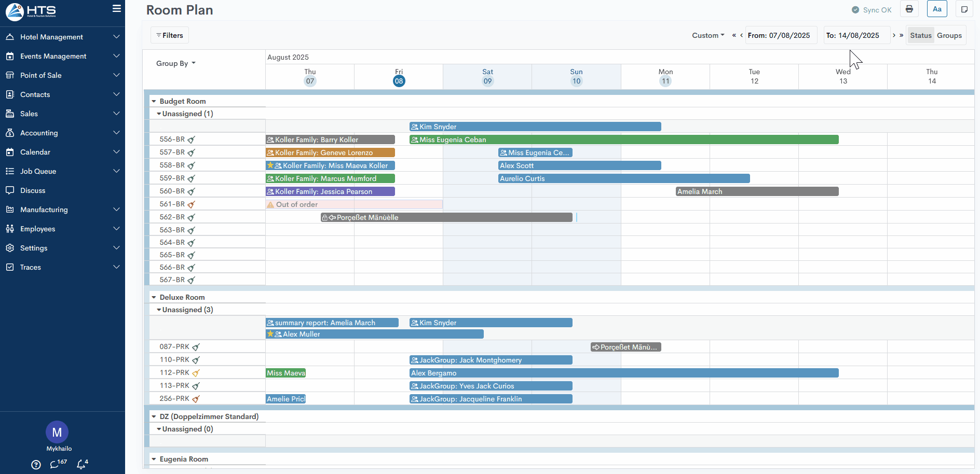Open the help question mark icon
This screenshot has height=474, width=980.
coord(36,465)
